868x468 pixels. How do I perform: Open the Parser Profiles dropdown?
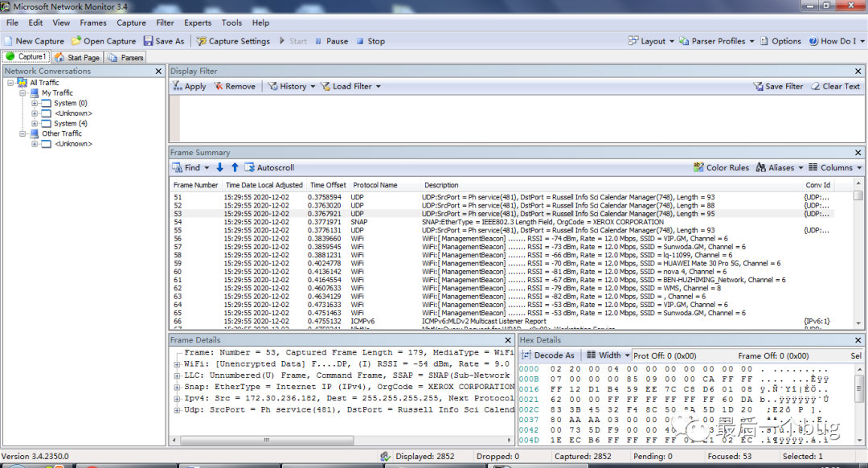717,41
